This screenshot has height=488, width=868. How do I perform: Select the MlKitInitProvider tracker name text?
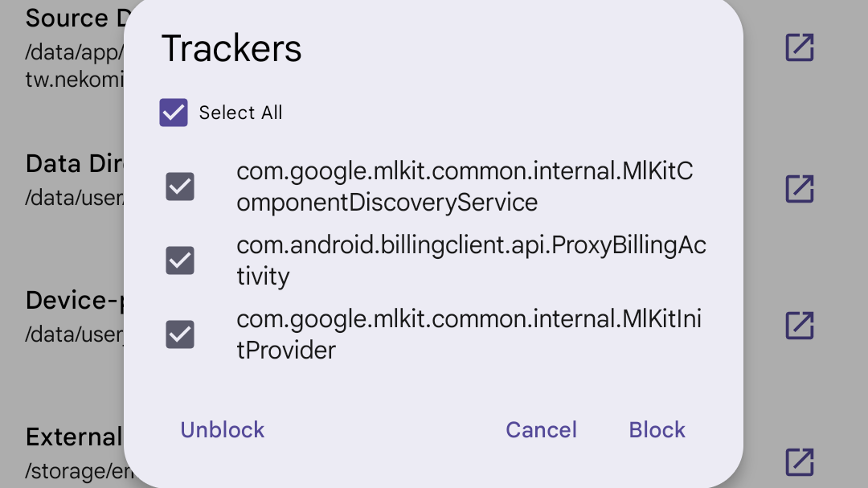pos(469,334)
